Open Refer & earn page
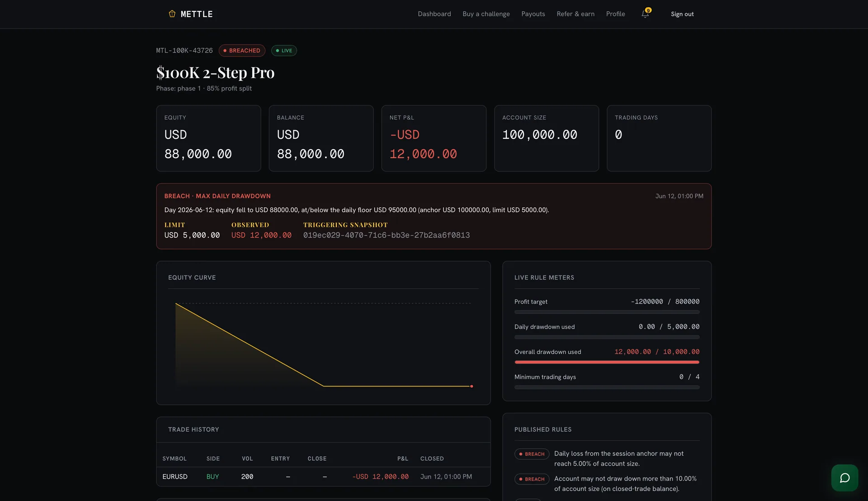This screenshot has width=868, height=501. tap(576, 14)
